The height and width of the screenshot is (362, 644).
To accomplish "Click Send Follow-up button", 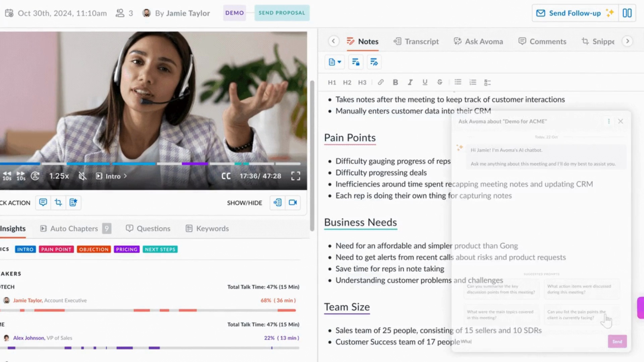I will tap(575, 13).
